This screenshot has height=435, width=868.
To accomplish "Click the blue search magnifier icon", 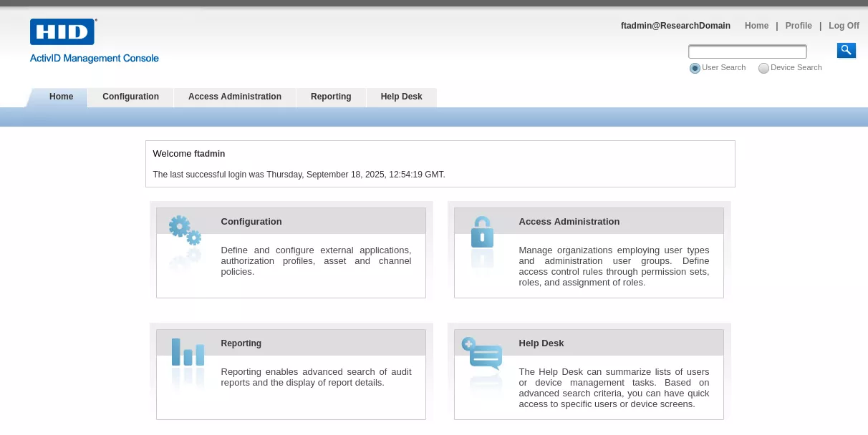I will coord(846,50).
